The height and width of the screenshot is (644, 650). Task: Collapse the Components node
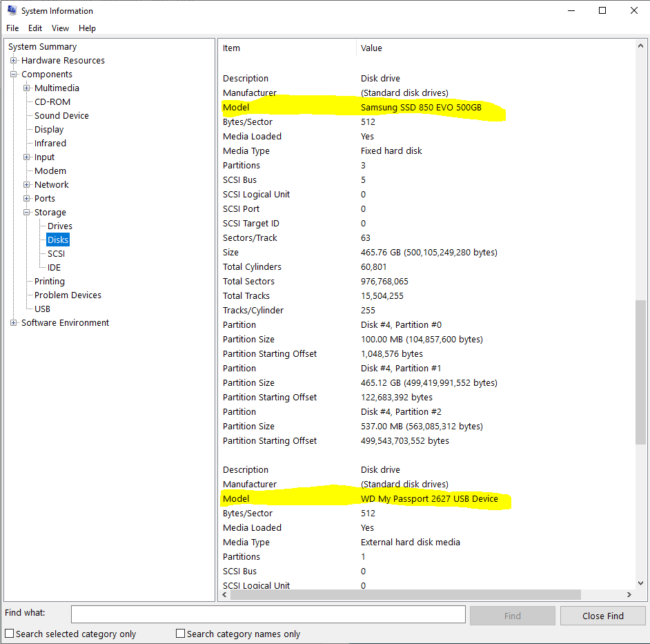coord(14,75)
